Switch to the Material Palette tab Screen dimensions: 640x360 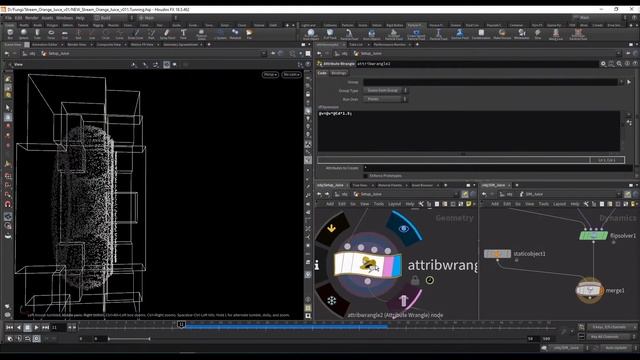click(x=390, y=185)
